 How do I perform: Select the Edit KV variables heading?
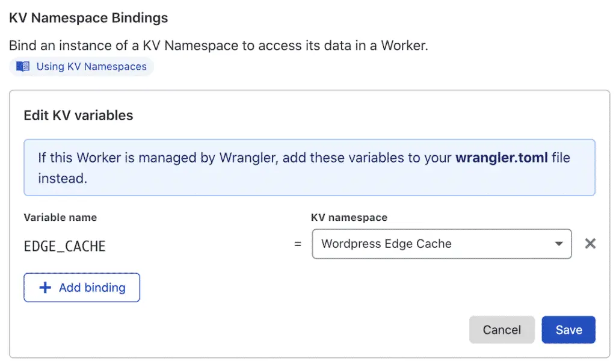[x=78, y=115]
